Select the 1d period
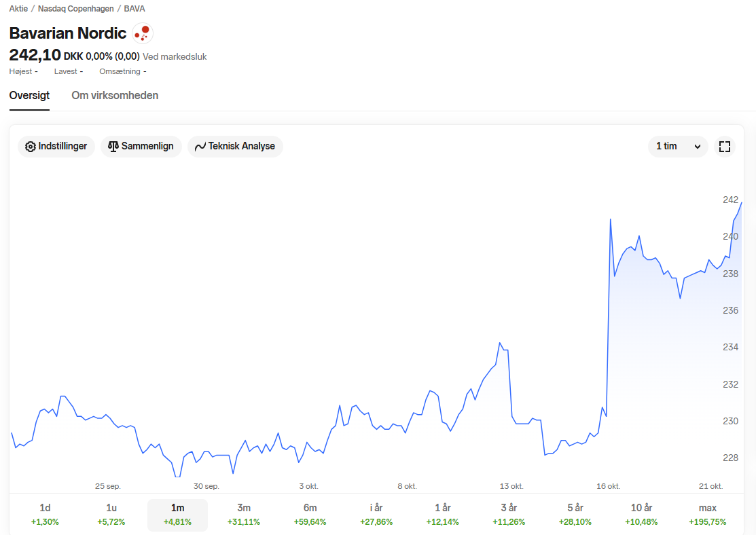This screenshot has width=756, height=535. 45,514
